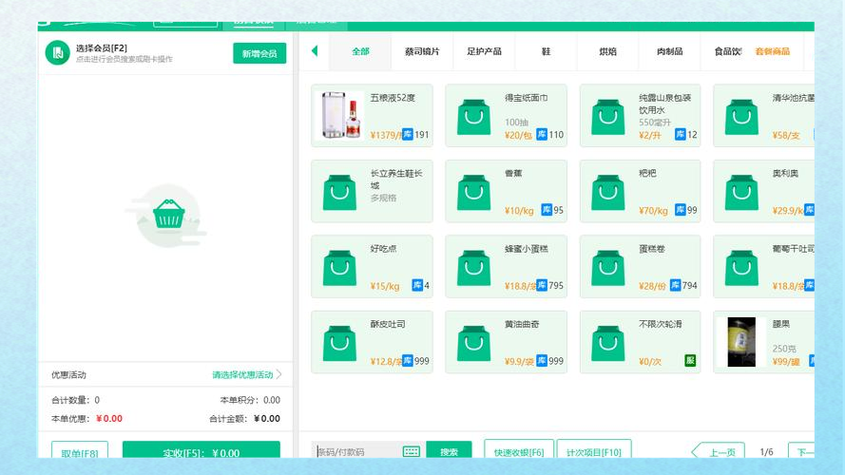Switch to the 烘焙 category tab
This screenshot has height=475, width=845.
(607, 51)
